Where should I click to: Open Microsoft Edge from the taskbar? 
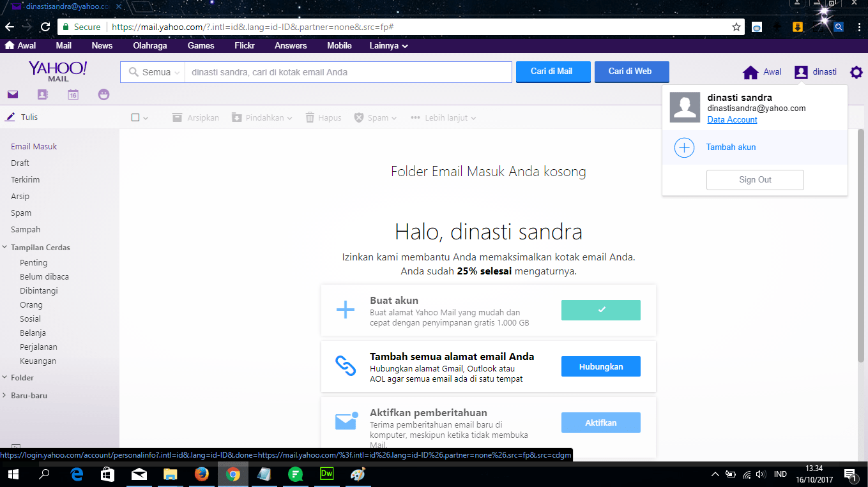coord(77,474)
